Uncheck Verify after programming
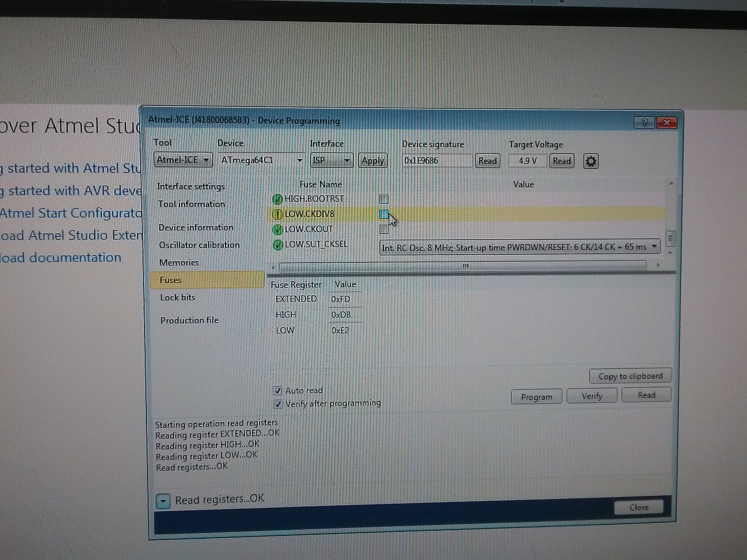This screenshot has width=747, height=560. (x=278, y=404)
